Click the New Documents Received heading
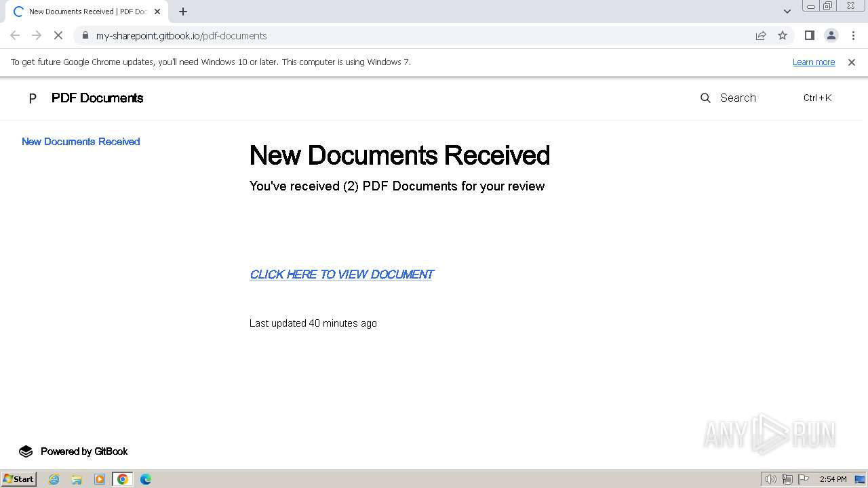 coord(399,155)
